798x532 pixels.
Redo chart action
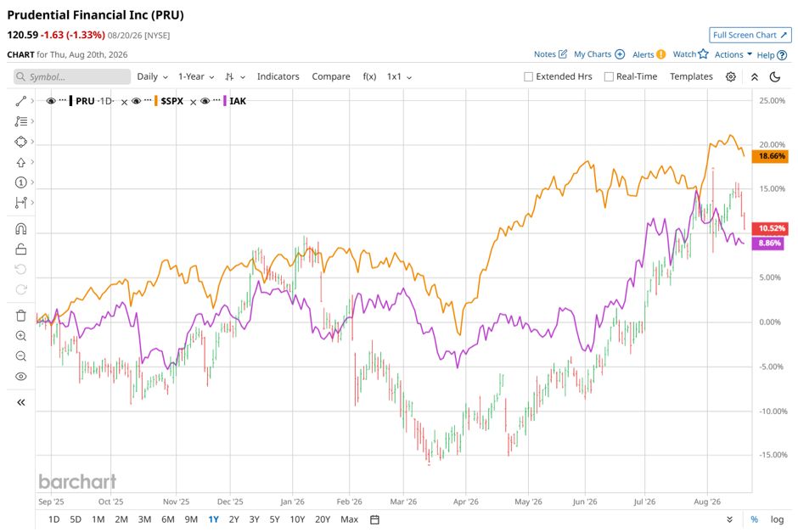point(21,289)
